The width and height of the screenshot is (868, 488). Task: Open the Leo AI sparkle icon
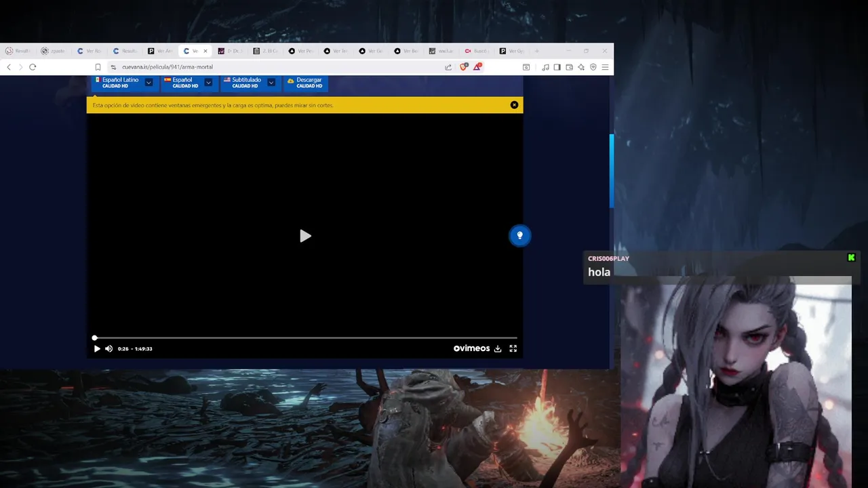[581, 67]
